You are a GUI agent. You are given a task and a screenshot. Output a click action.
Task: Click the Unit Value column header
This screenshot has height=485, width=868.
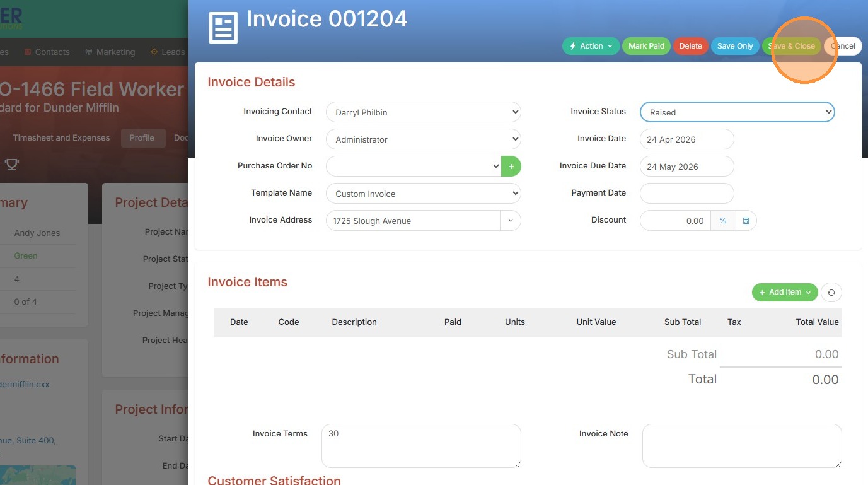click(x=596, y=322)
